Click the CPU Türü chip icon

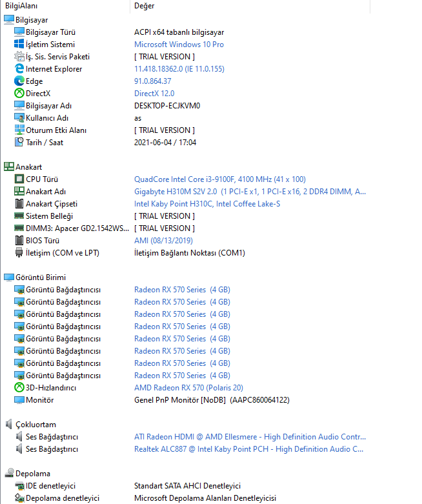[x=19, y=179]
